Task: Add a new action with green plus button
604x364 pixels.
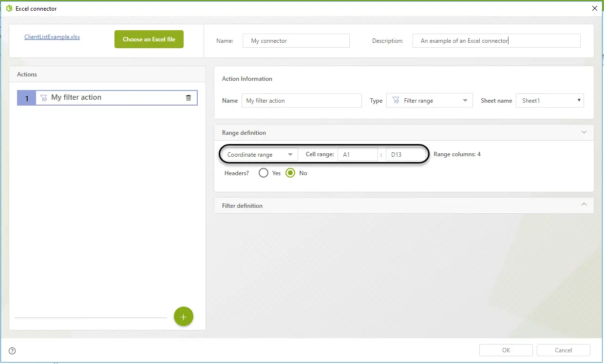Action: point(184,317)
